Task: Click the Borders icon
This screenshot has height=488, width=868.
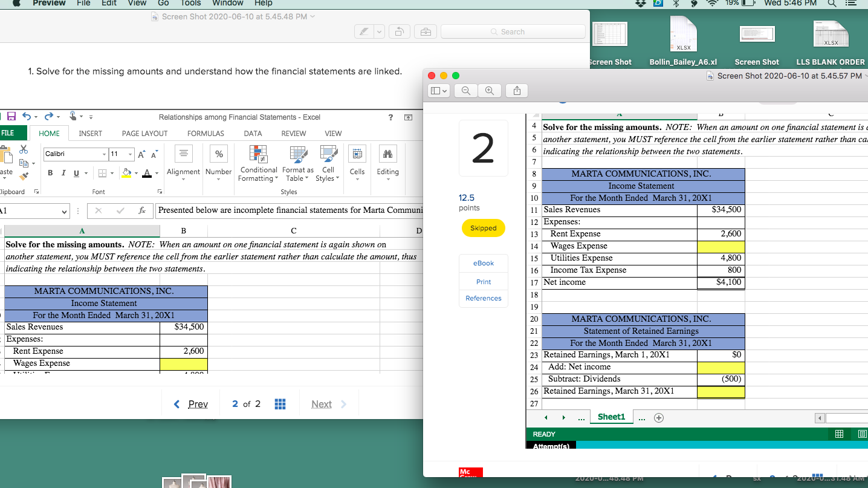Action: click(x=103, y=173)
